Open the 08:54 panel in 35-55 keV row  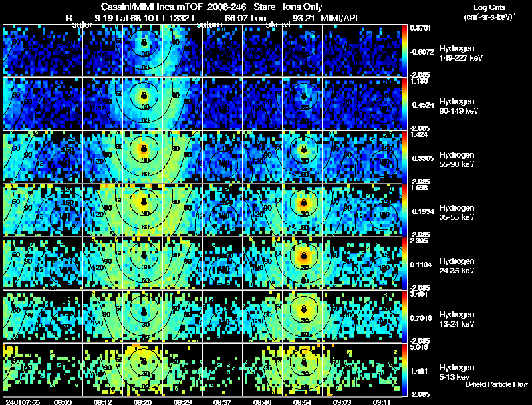tap(302, 210)
